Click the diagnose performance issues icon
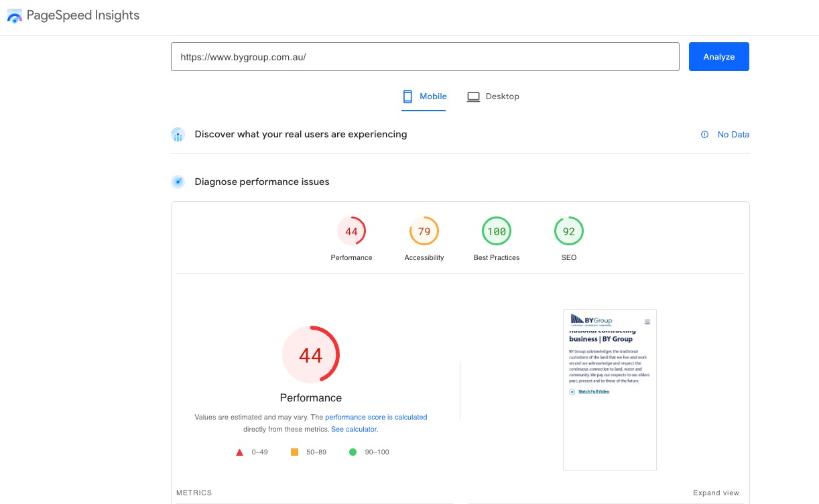Image resolution: width=819 pixels, height=504 pixels. pyautogui.click(x=178, y=182)
